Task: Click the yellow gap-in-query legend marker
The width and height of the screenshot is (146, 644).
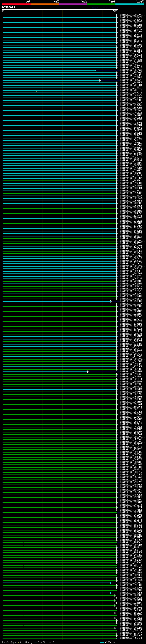Action: (19, 642)
